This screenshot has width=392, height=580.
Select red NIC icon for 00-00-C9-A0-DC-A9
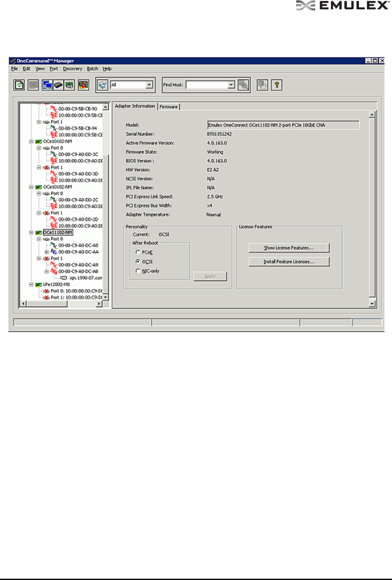click(54, 265)
